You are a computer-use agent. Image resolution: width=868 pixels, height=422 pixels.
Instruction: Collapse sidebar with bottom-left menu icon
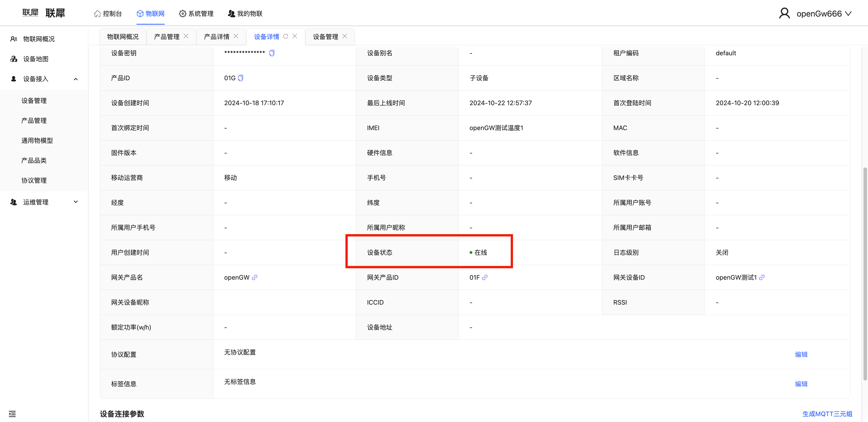pos(12,414)
